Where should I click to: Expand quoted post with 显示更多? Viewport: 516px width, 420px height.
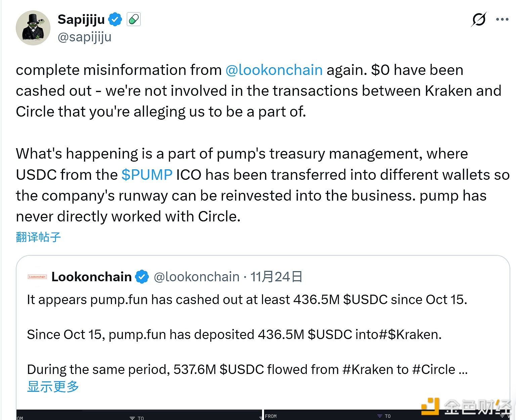(53, 386)
